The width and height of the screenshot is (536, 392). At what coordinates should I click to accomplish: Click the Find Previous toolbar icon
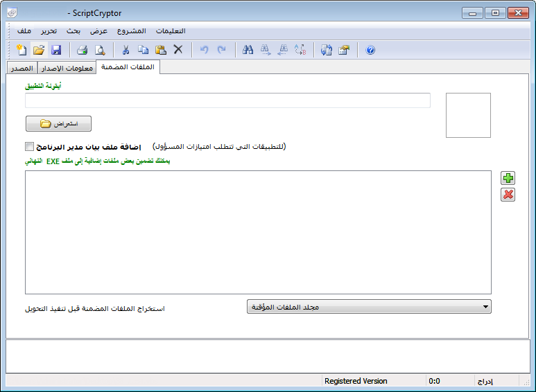[283, 50]
